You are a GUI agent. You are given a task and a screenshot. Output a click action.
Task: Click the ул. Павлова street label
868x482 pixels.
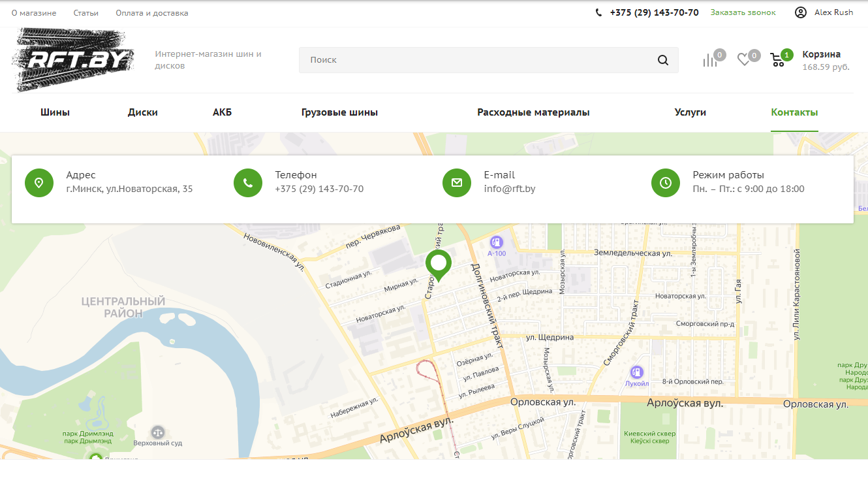[480, 374]
